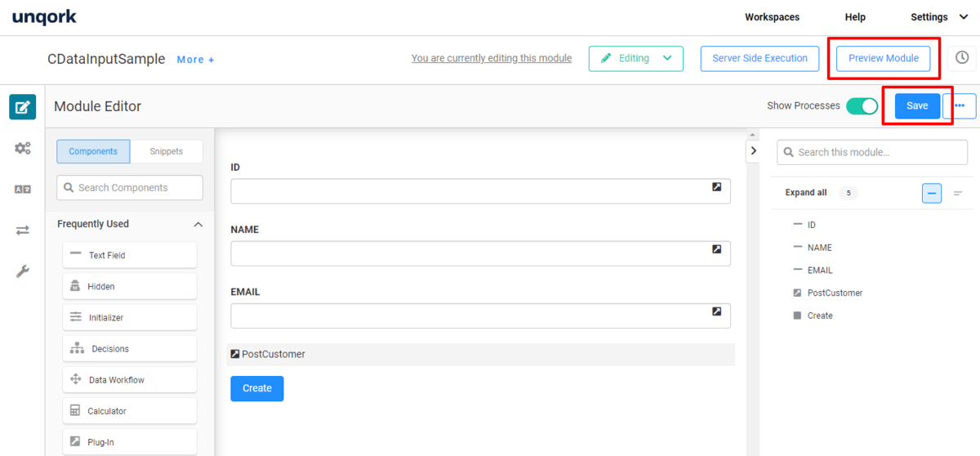Open the gears settings icon in left sidebar
This screenshot has width=980, height=456.
[x=22, y=148]
